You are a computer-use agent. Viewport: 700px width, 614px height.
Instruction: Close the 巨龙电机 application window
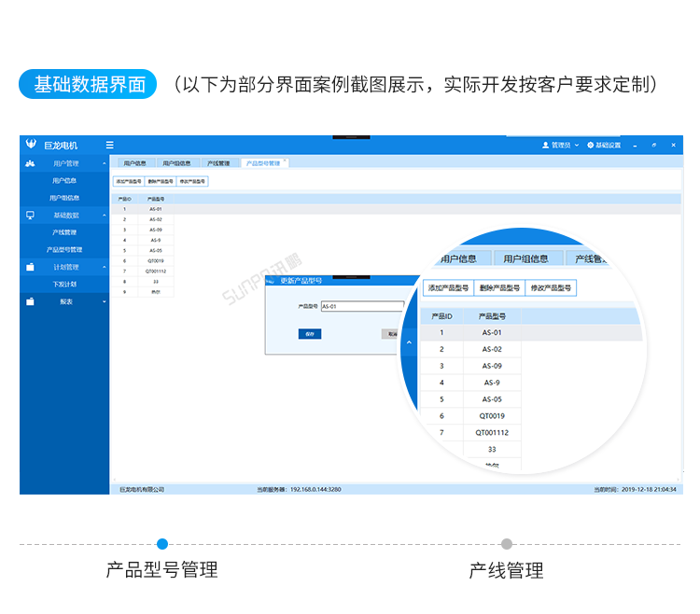click(673, 145)
